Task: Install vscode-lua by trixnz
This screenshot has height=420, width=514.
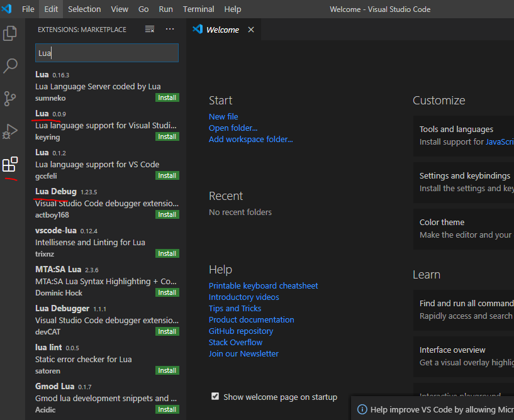Action: 167,253
